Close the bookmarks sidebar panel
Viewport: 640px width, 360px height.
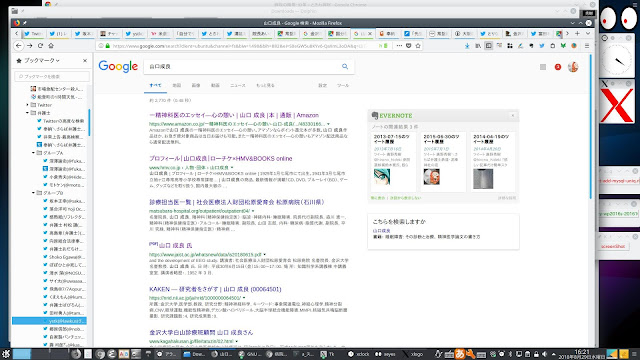(85, 60)
